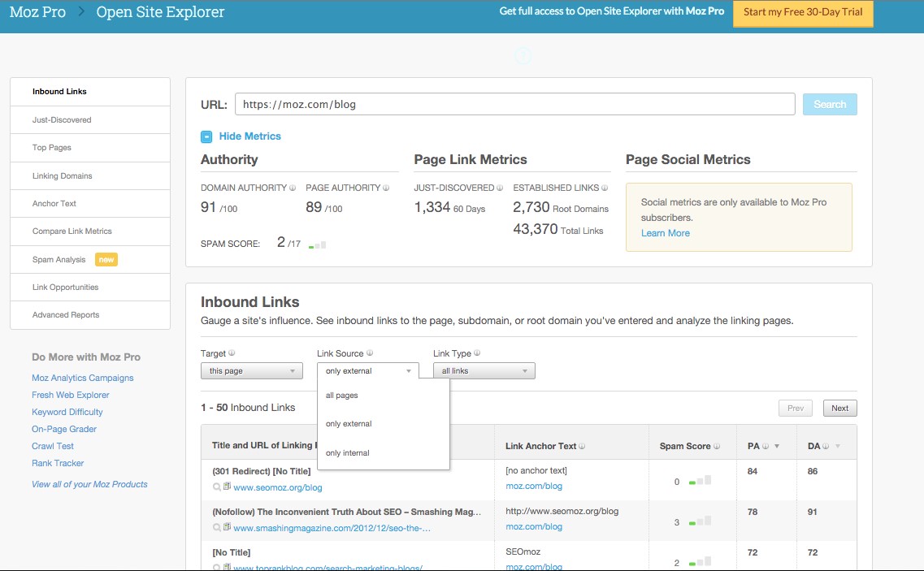The width and height of the screenshot is (924, 571).
Task: Open Fresh Web Explorer link
Action: [71, 395]
